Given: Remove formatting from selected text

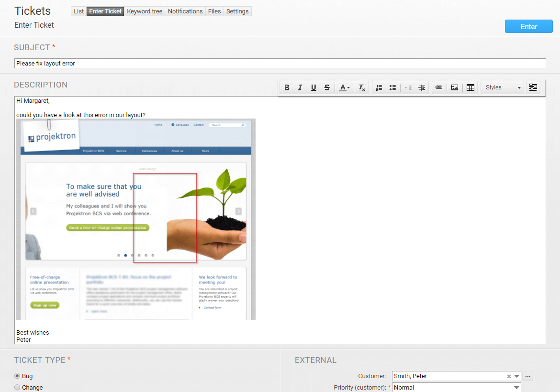Looking at the screenshot, I should [x=361, y=87].
